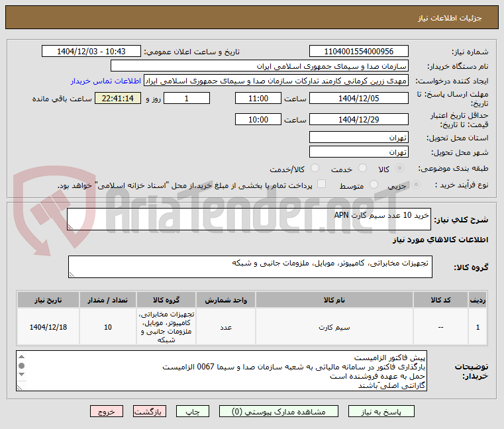Click the حمل به عهده فروشنده است line

click(378, 376)
